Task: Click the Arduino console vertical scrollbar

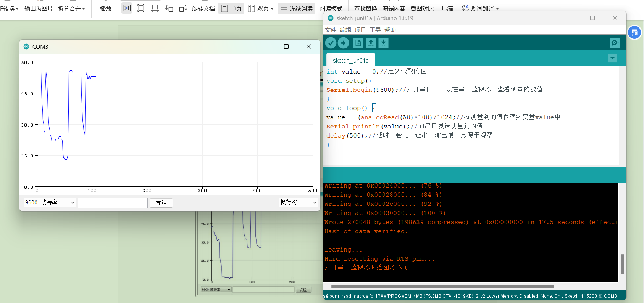Action: 623,264
